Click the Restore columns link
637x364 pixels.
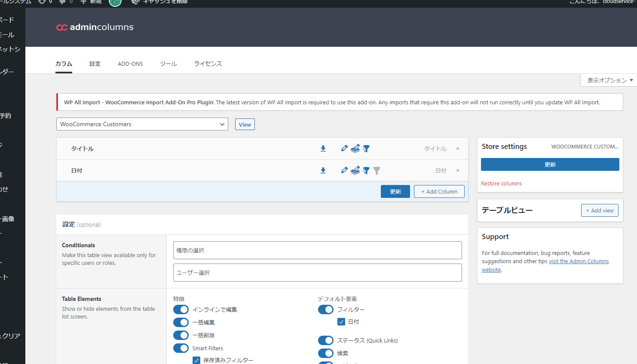(501, 183)
